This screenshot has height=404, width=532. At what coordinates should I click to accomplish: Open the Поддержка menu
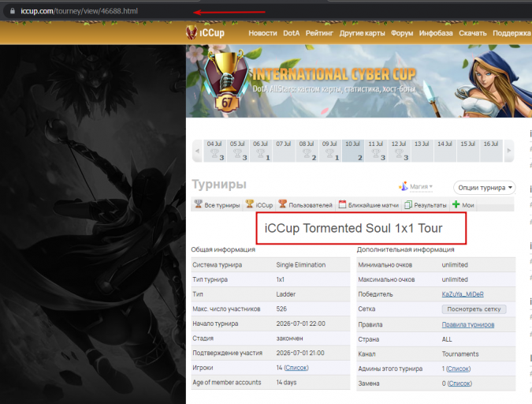(x=512, y=33)
